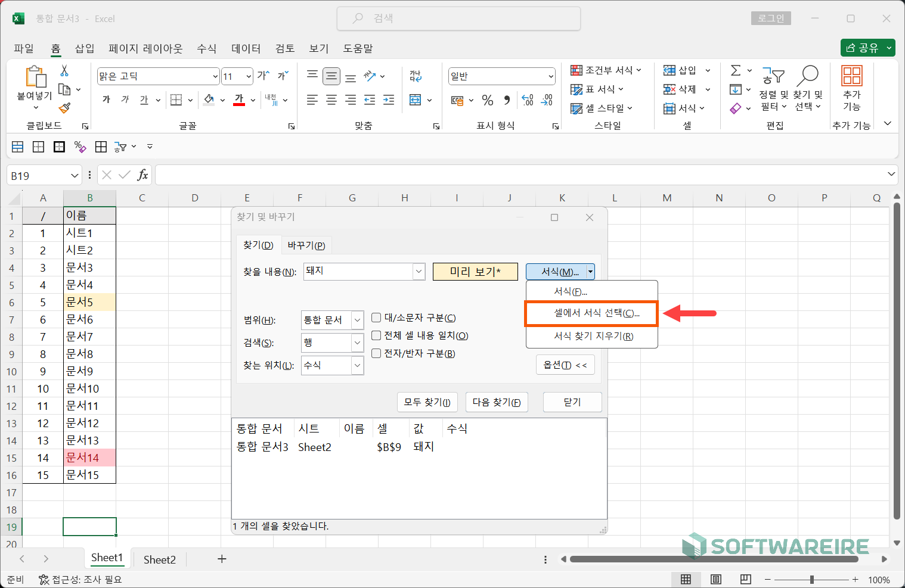Click the 옵션 << button
905x588 pixels.
tap(565, 365)
